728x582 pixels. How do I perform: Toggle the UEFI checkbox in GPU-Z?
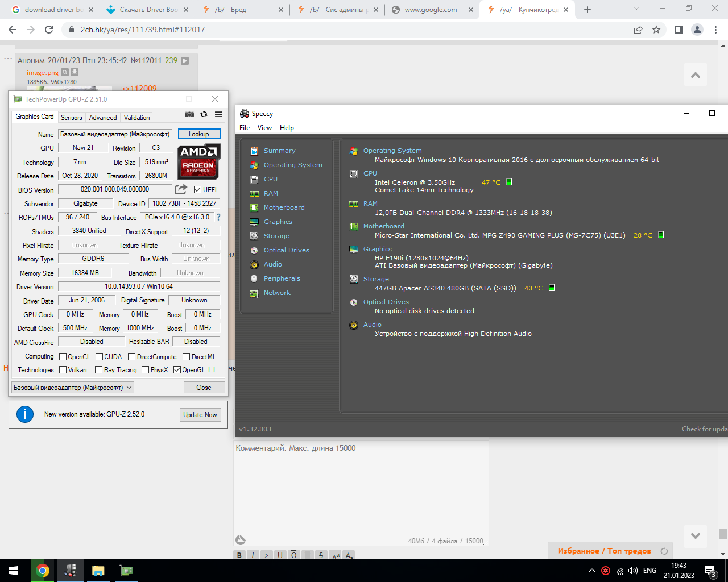(x=198, y=190)
